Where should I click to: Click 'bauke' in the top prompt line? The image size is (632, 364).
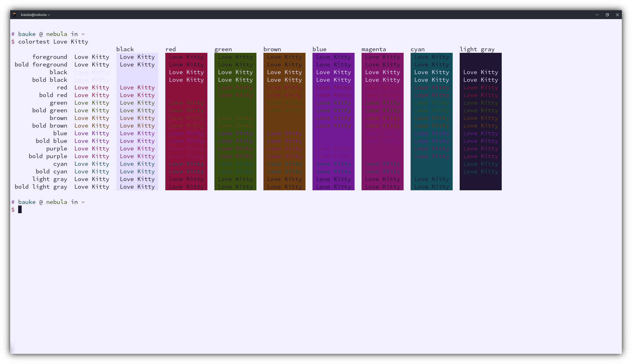[x=27, y=34]
